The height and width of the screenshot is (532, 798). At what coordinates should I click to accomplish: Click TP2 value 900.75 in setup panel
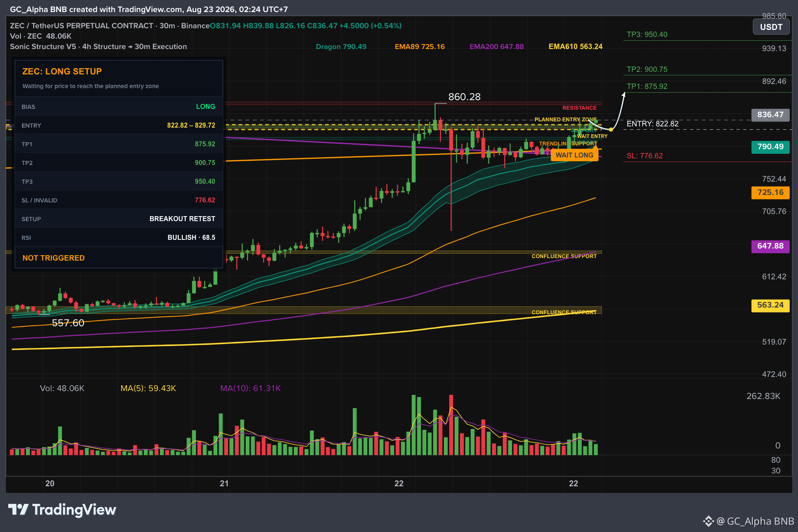(x=205, y=163)
